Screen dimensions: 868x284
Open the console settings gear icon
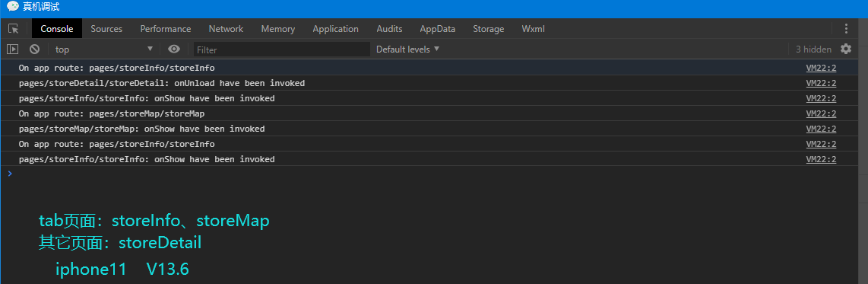[x=846, y=49]
